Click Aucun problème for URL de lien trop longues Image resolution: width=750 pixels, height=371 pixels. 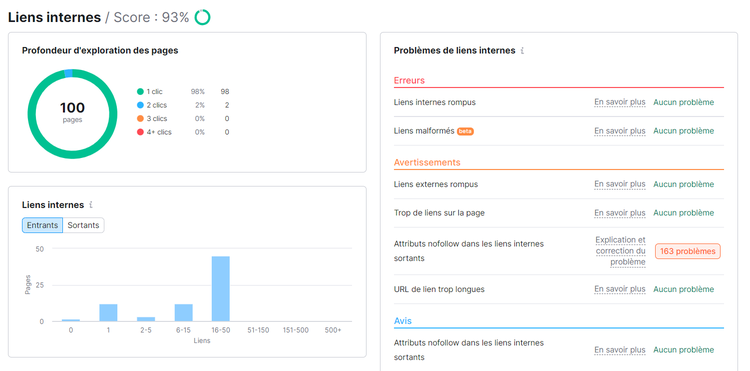[x=684, y=289]
